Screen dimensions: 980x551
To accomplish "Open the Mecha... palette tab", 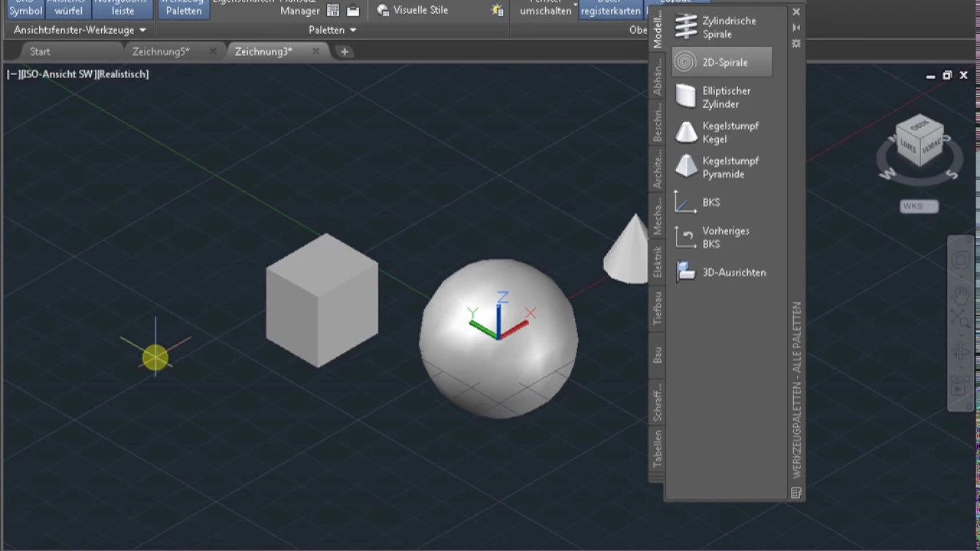I will pos(657,216).
